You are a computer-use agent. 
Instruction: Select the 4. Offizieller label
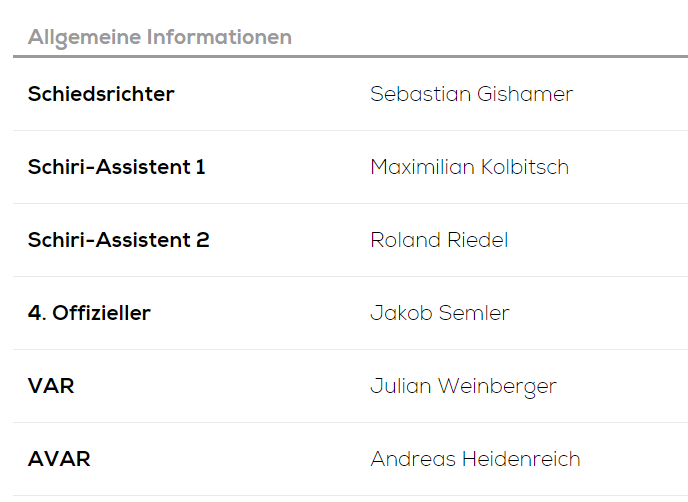point(89,313)
